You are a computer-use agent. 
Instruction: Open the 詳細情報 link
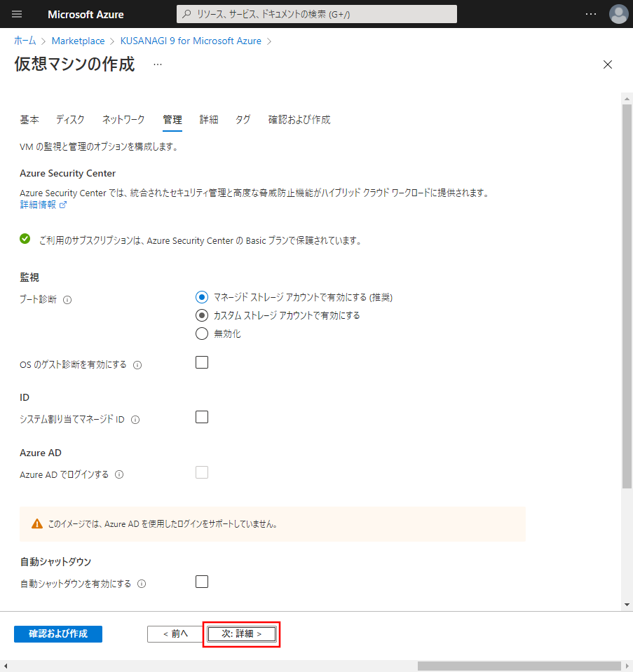38,205
